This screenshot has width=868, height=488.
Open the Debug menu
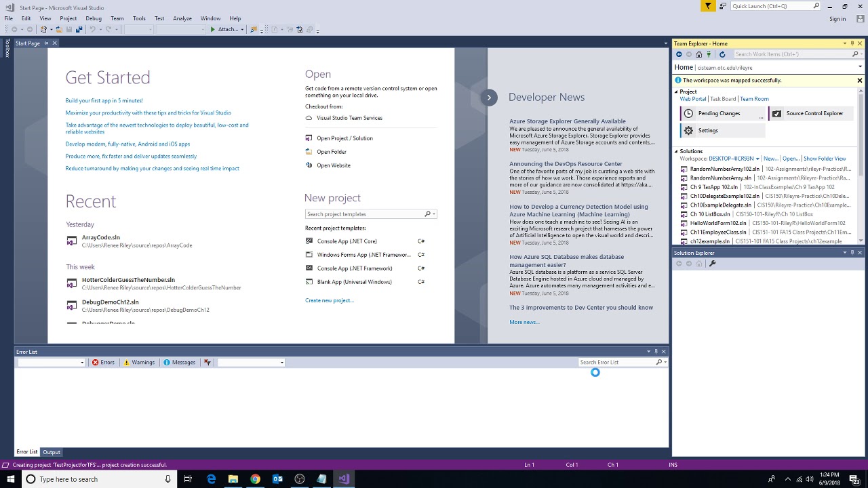click(x=94, y=18)
